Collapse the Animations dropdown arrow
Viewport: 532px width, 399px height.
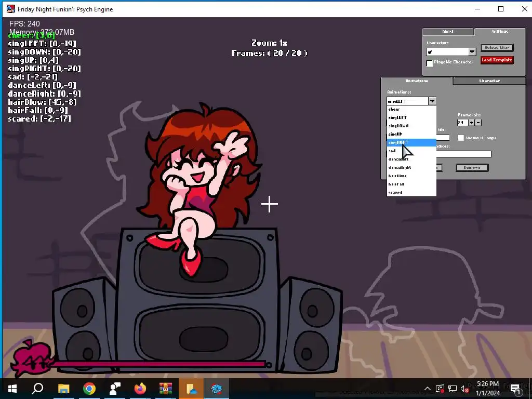click(x=432, y=101)
